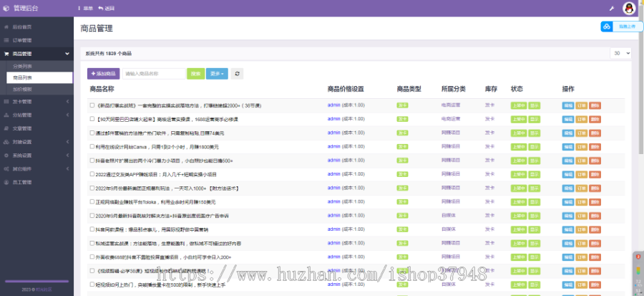644x296 pixels.
Task: Click the 发卡管理 grid icon in sidebar
Action: [x=6, y=102]
